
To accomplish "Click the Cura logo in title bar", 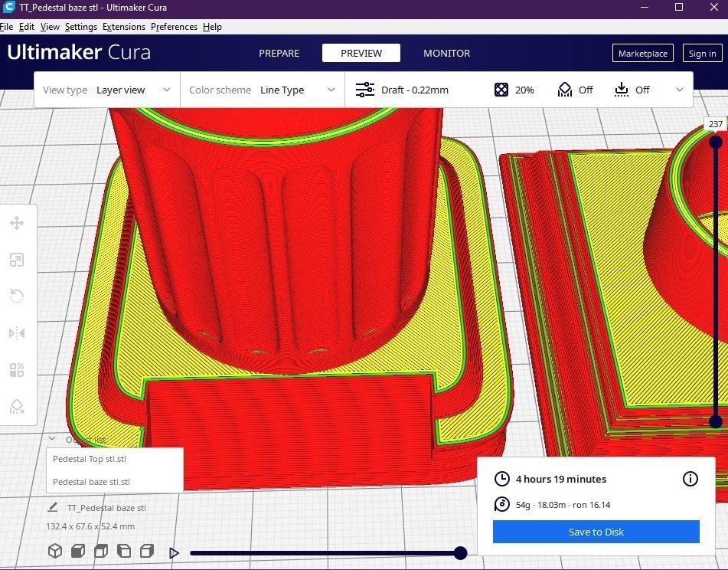I will point(8,8).
